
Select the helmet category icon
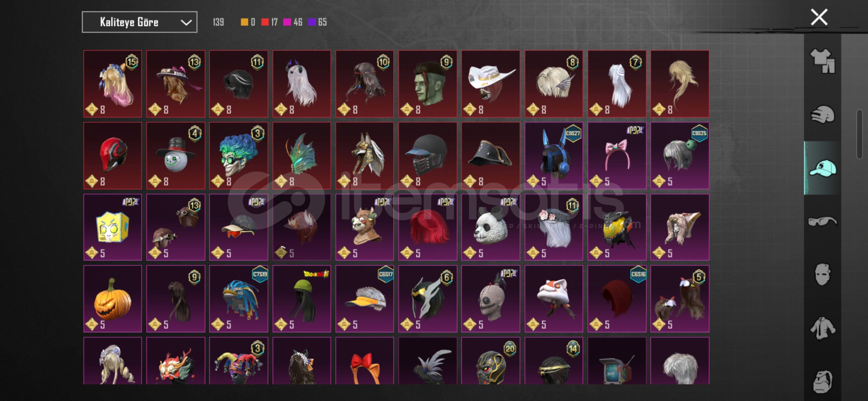click(822, 114)
